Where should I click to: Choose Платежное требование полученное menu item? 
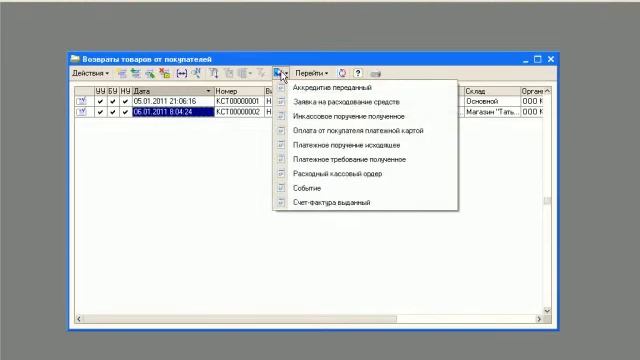365,159
